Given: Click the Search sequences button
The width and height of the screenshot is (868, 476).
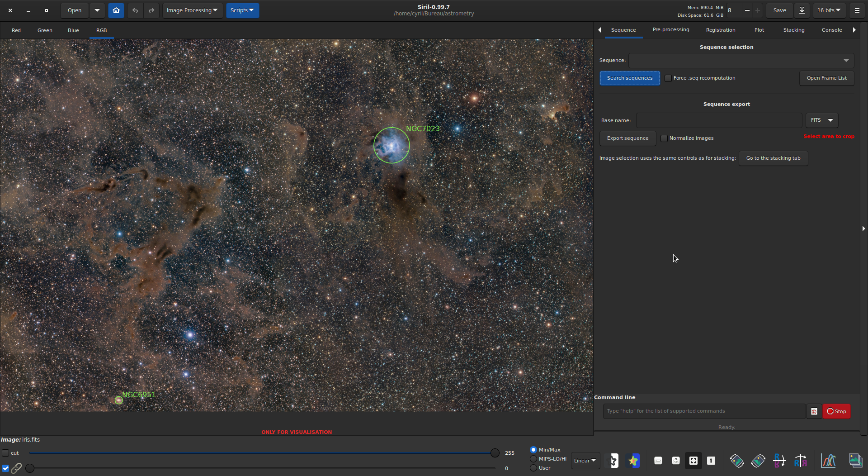Looking at the screenshot, I should (629, 78).
